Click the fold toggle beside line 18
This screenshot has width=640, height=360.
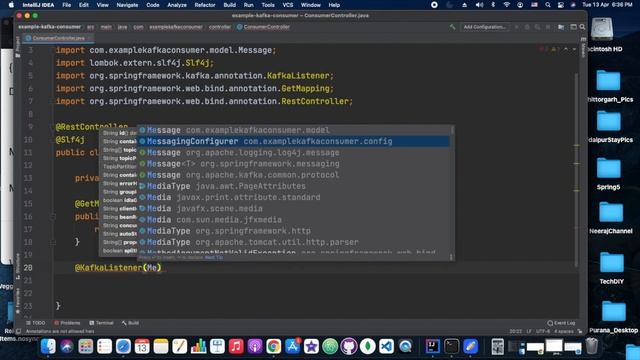(53, 242)
